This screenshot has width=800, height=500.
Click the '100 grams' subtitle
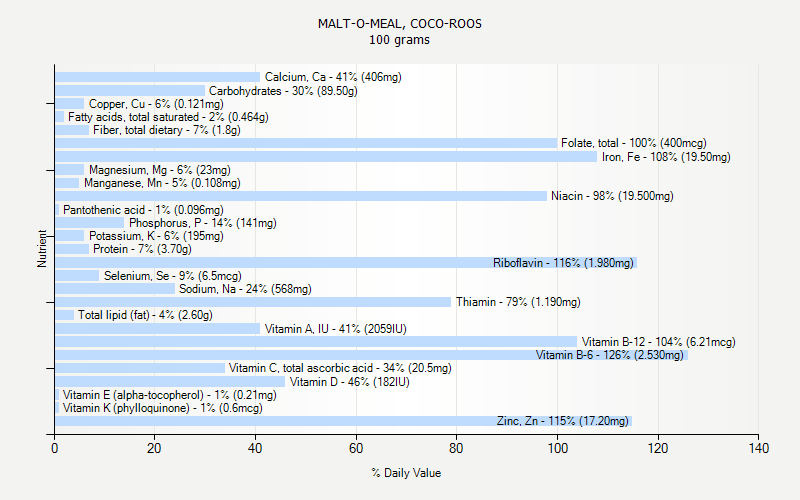(x=399, y=40)
